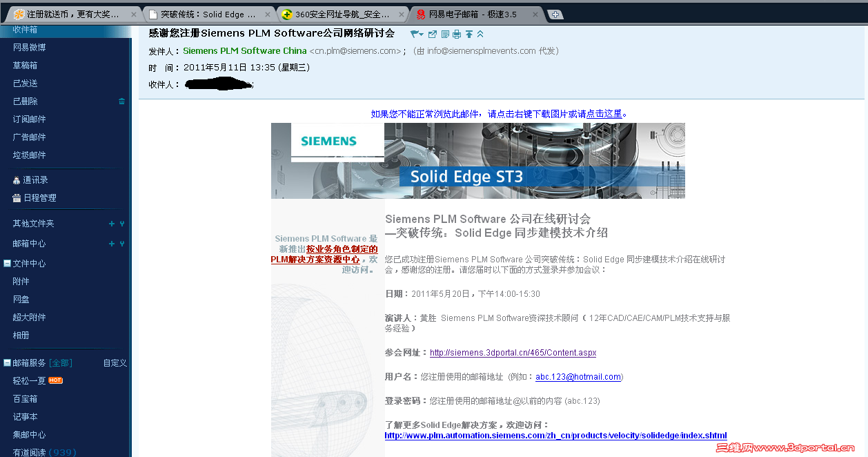
Task: Open 集邮中心 in sidebar
Action: click(30, 435)
